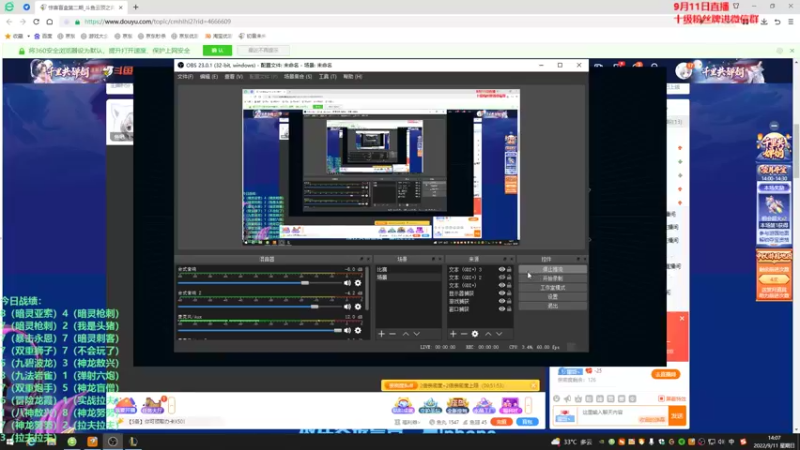
Task: Lock the 窗口捕获 source
Action: pos(509,309)
